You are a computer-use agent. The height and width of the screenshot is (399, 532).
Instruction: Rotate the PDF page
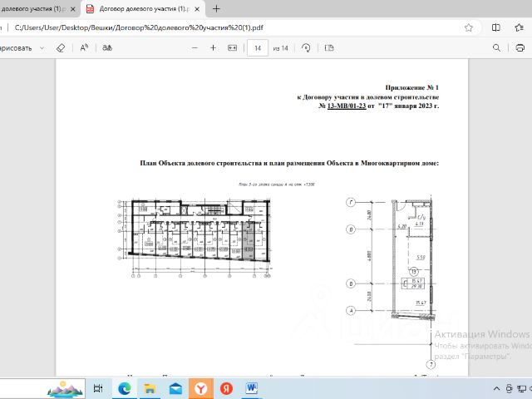(x=306, y=48)
